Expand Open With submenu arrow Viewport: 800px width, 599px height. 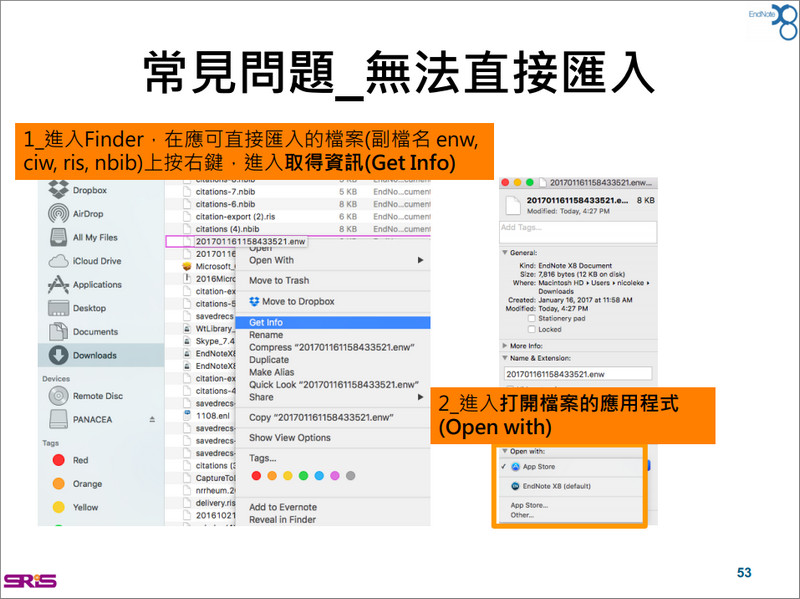coord(420,260)
